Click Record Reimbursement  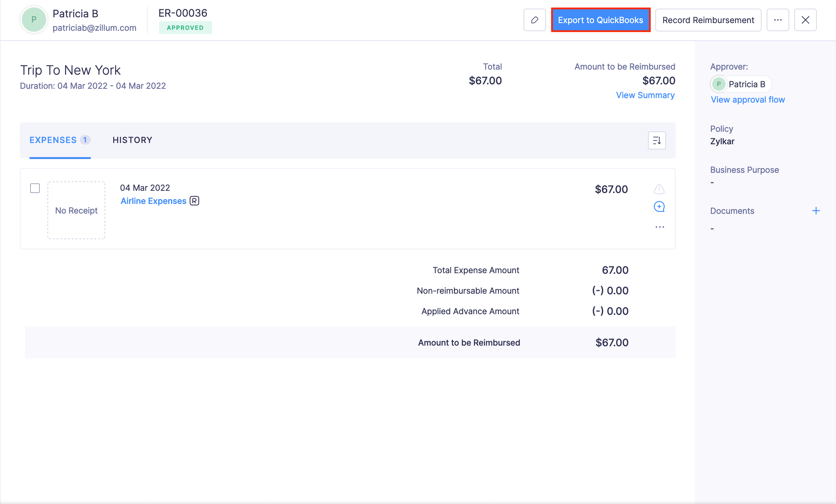708,20
